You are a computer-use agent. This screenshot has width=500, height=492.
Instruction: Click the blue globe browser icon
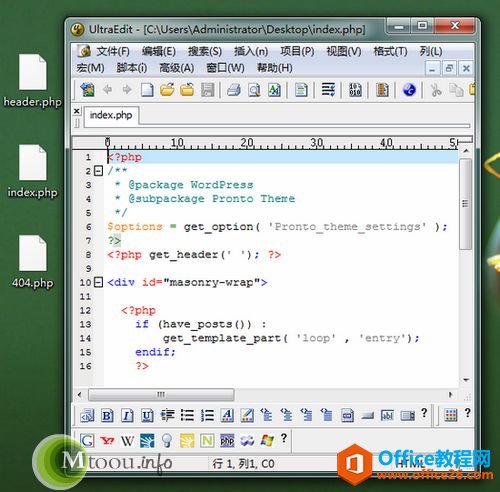click(409, 90)
